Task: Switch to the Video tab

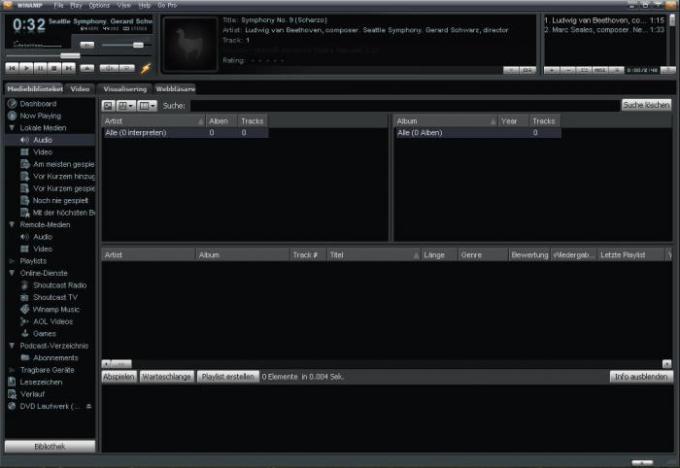Action: point(80,88)
